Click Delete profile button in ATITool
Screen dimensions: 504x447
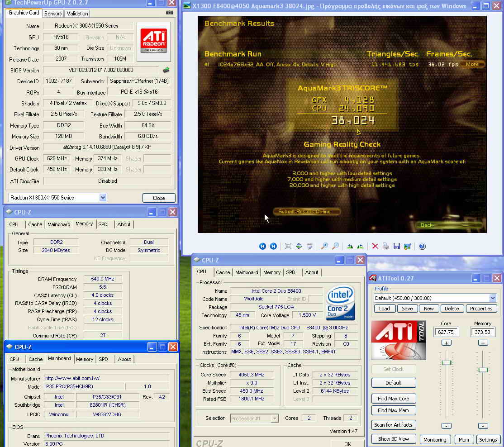click(x=452, y=309)
